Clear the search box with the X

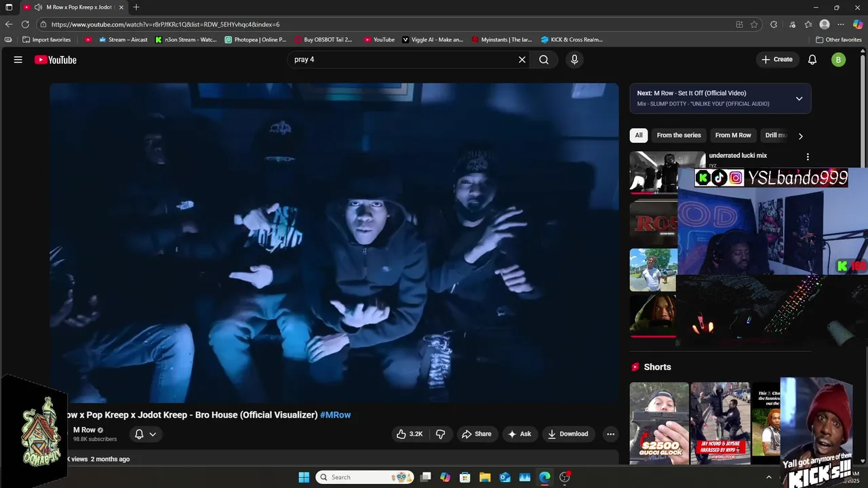(522, 60)
